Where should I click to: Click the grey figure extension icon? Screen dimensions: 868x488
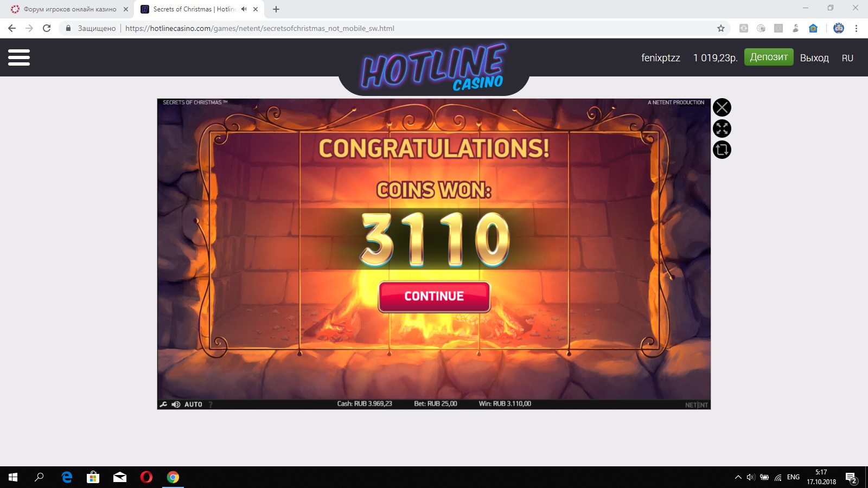pyautogui.click(x=796, y=28)
